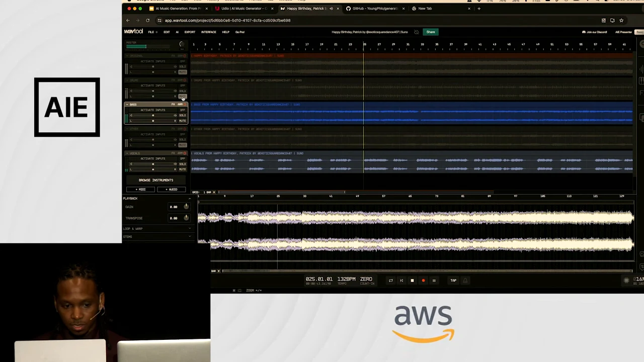Open FX on the Bass track
This screenshot has width=644, height=362.
[x=173, y=105]
